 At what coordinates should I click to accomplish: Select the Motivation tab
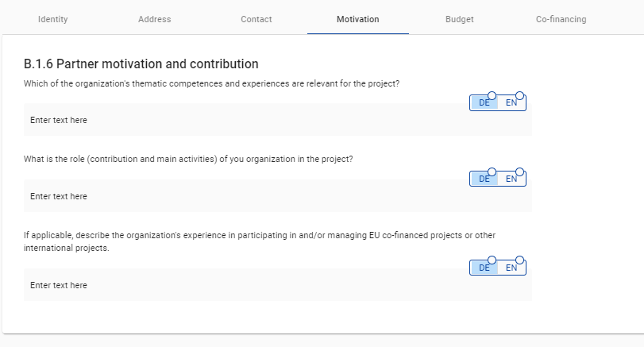tap(357, 19)
